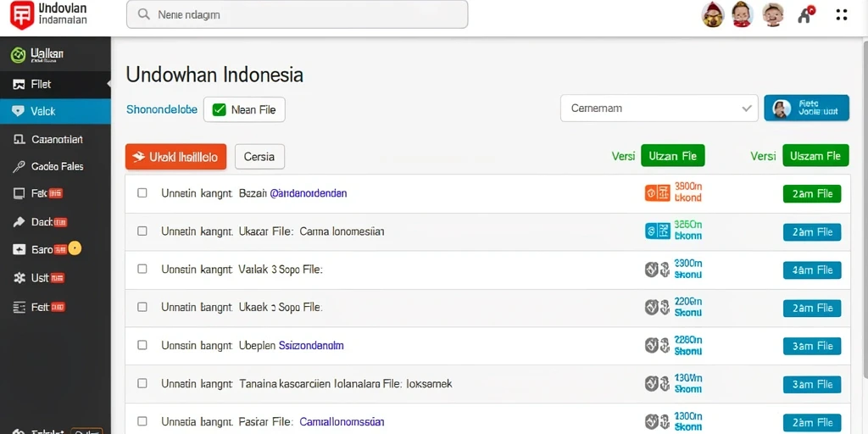Check the Ukaek Sopo File row checkbox
This screenshot has height=434, width=868.
[x=142, y=307]
